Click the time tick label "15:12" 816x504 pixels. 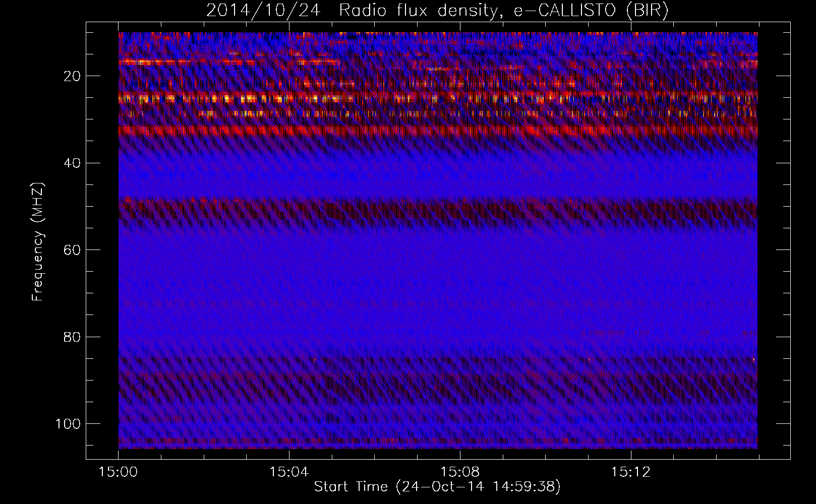pos(631,472)
